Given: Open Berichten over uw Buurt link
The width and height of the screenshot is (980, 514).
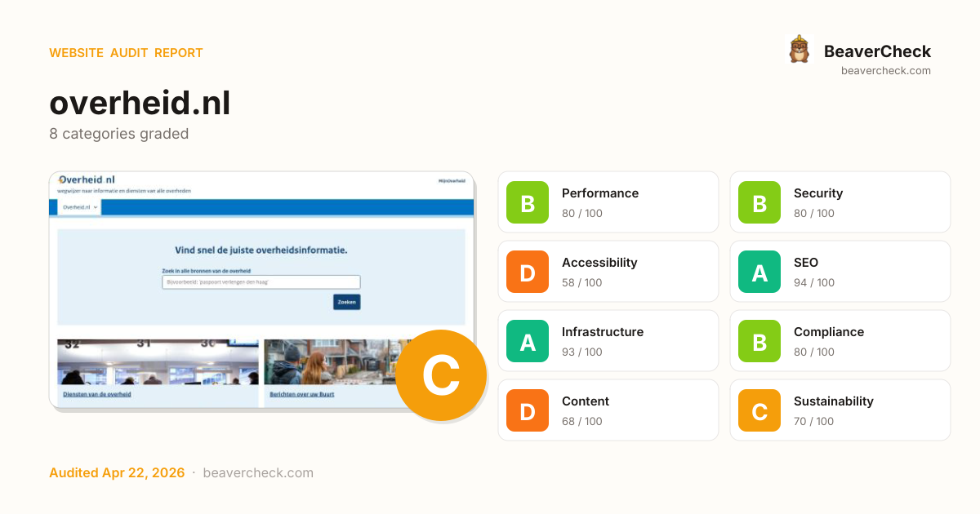Looking at the screenshot, I should (302, 394).
